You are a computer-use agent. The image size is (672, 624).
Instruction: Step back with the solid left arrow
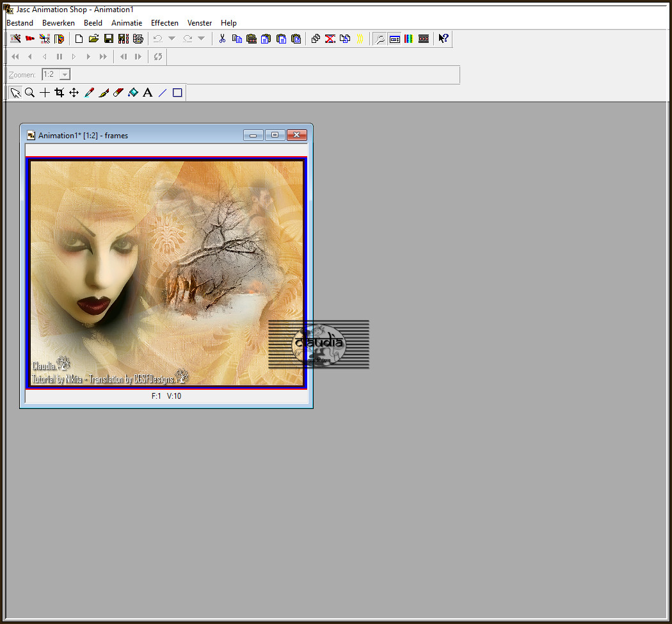pos(30,56)
